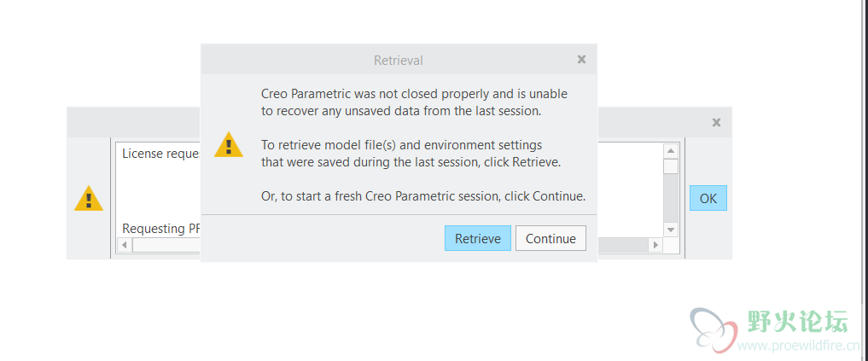Click the up arrow of the license message scrollbar
This screenshot has width=868, height=361.
671,151
